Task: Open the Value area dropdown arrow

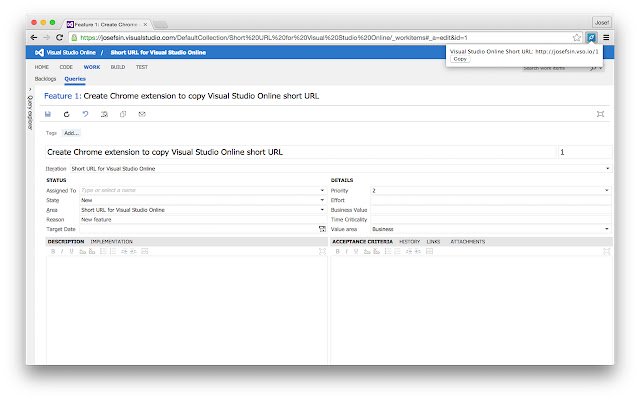Action: coord(607,229)
